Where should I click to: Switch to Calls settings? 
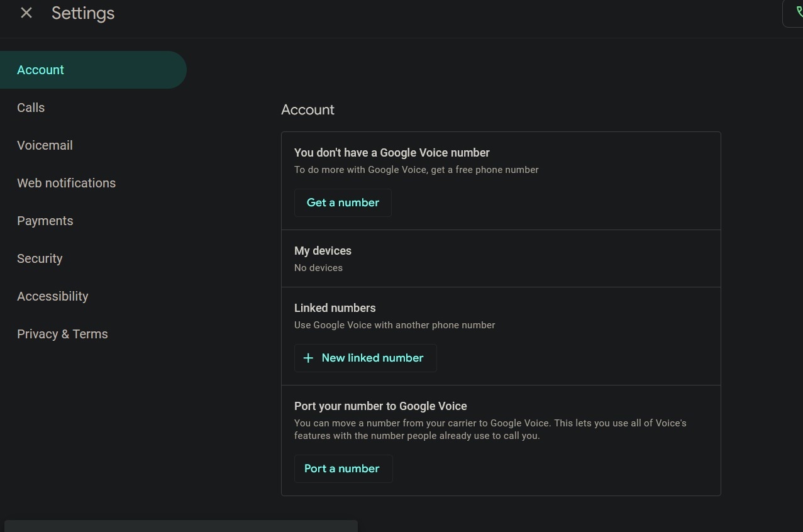[31, 108]
